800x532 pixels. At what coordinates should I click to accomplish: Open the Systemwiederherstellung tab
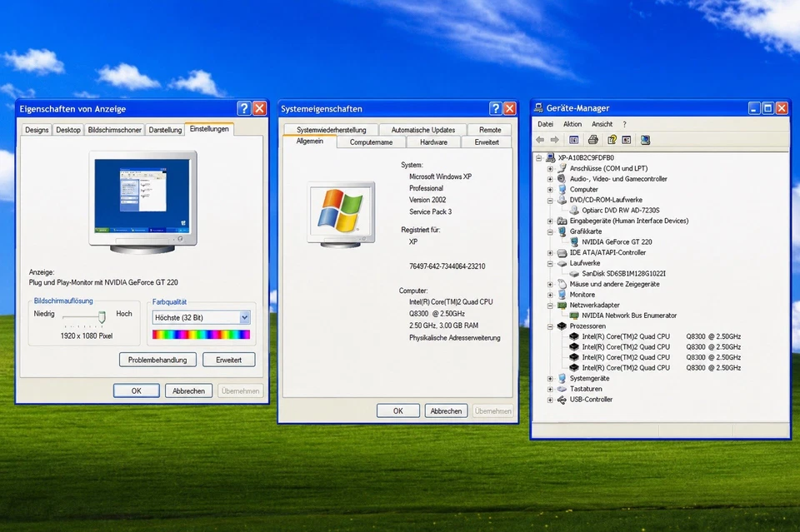tap(331, 130)
